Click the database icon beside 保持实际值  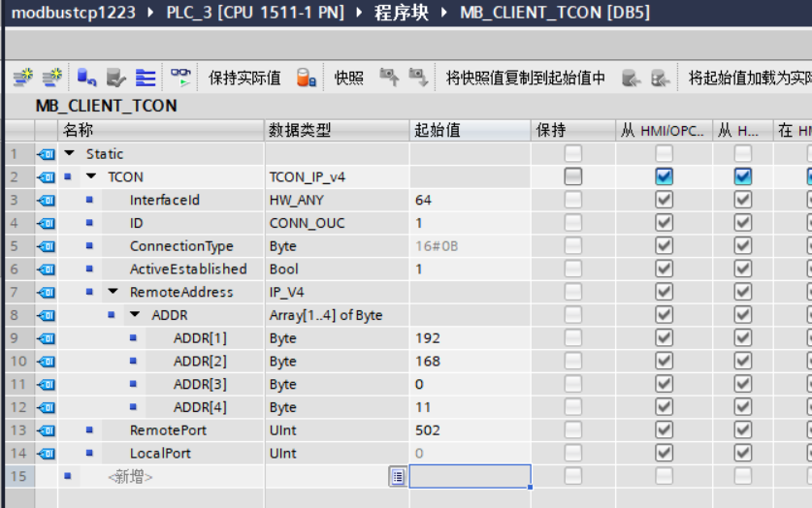coord(306,78)
